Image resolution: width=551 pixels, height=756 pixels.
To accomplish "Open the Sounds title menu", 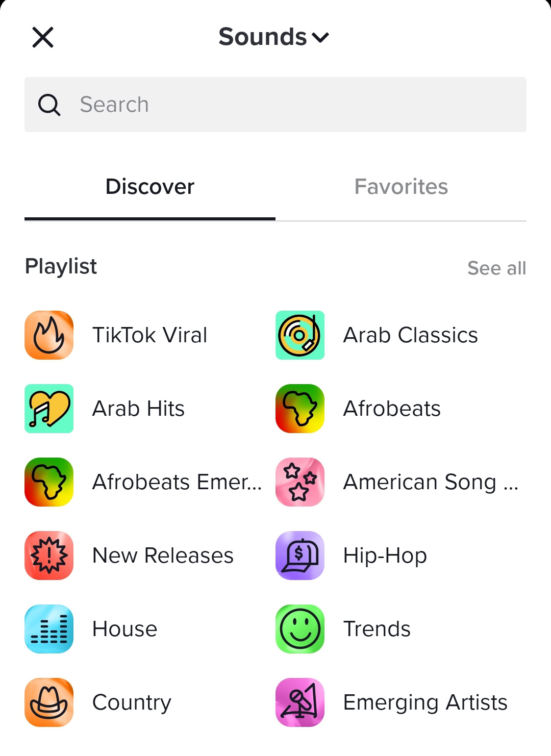I will [x=263, y=37].
